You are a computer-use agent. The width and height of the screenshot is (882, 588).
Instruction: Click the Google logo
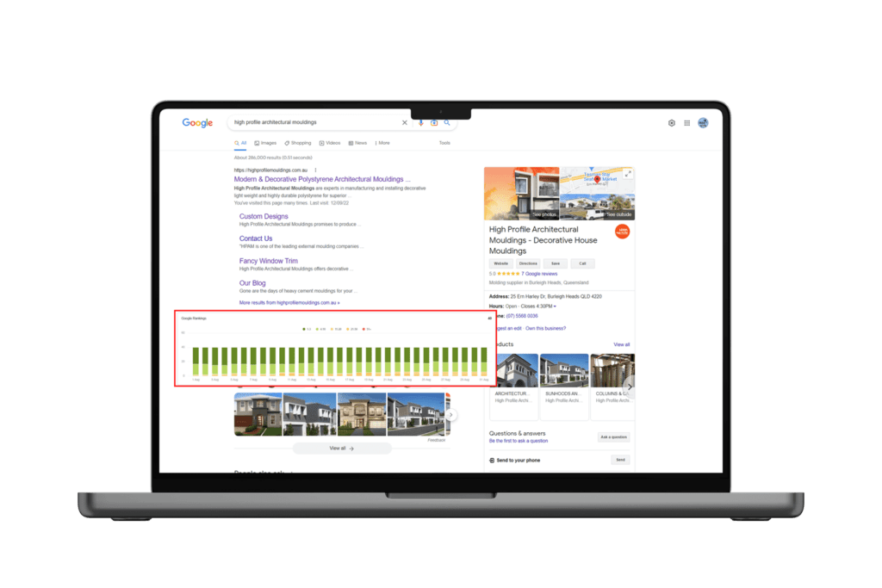click(197, 122)
